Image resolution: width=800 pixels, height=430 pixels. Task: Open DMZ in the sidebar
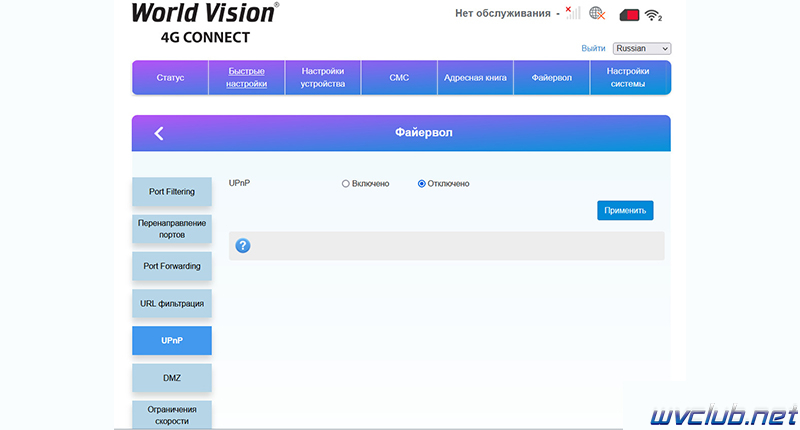click(172, 378)
